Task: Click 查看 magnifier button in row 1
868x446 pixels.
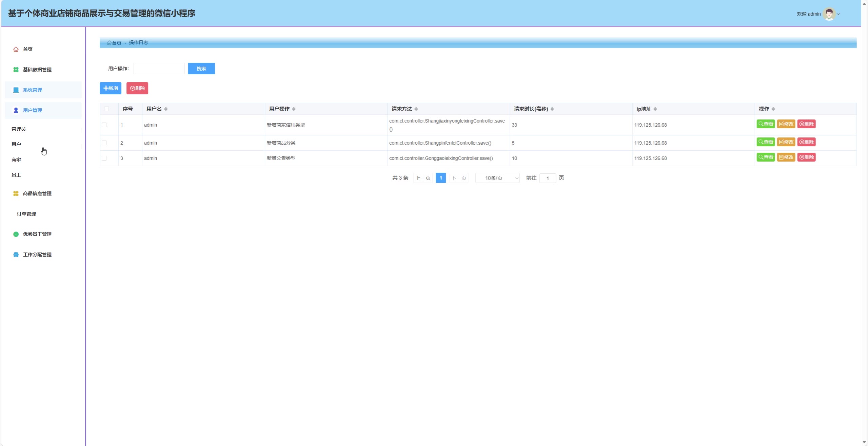Action: 766,124
